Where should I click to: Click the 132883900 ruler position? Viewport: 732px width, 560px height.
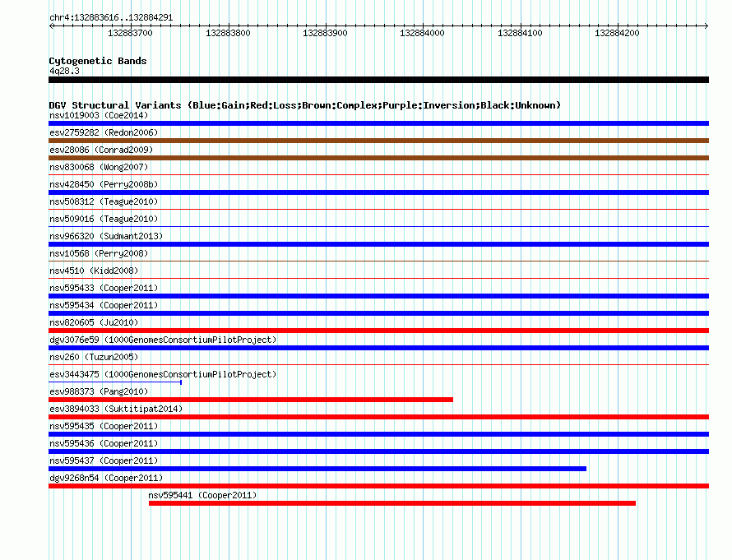tap(325, 33)
